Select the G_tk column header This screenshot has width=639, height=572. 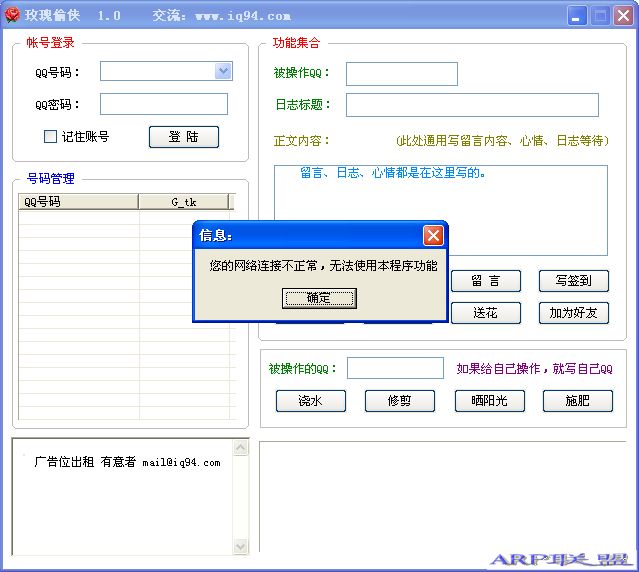(x=183, y=202)
